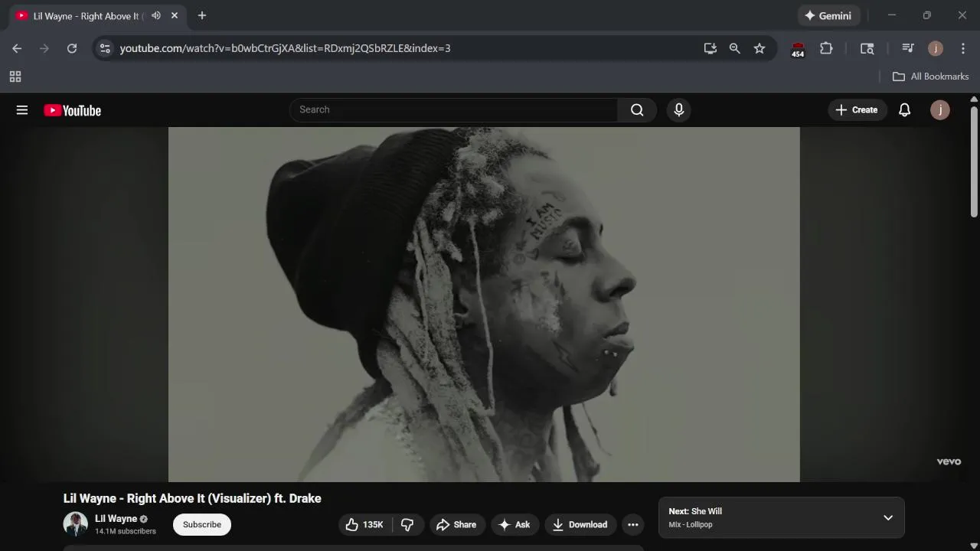
Task: Open more actions three-dot menu
Action: click(x=632, y=524)
